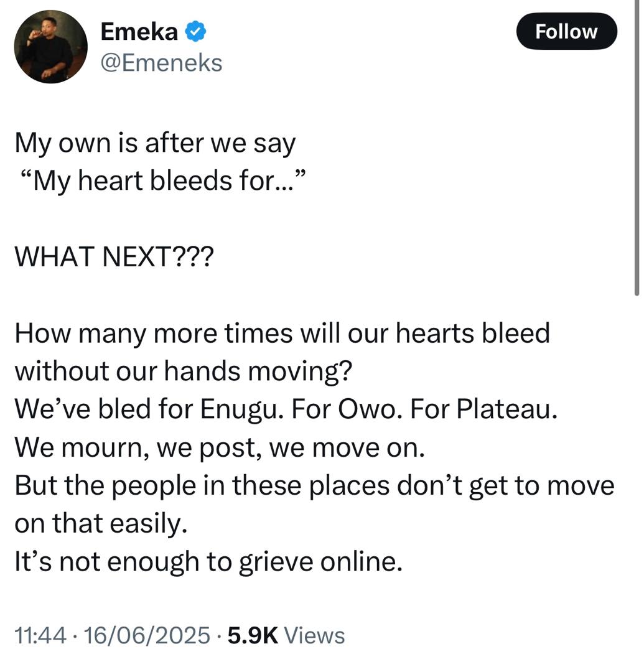Open Emeka's profile picture

(51, 47)
